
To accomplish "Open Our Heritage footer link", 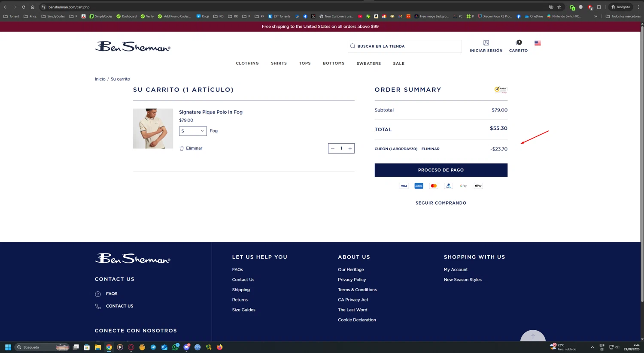I will 351,270.
